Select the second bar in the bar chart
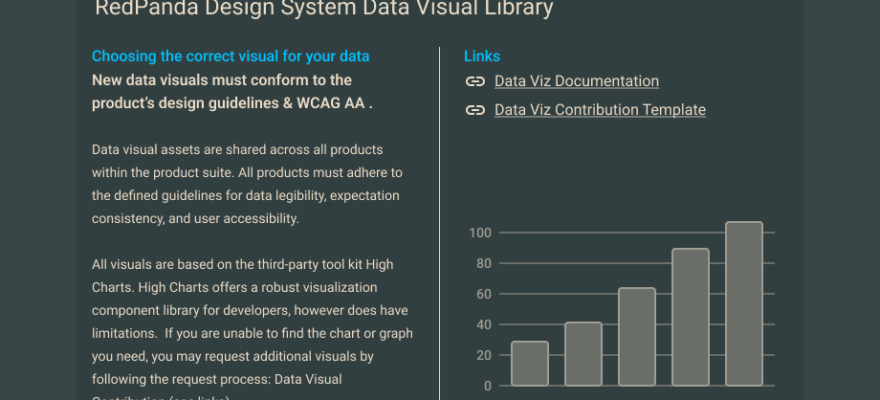The image size is (880, 400). click(583, 354)
